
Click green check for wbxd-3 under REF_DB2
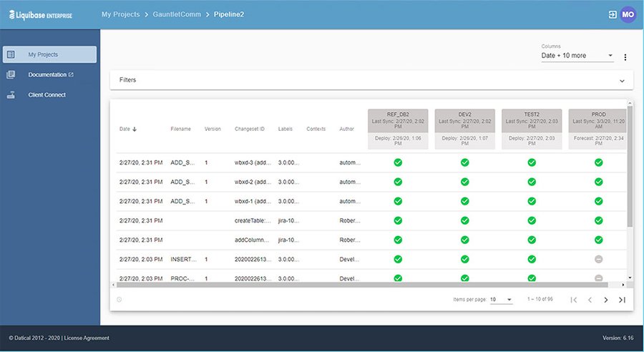click(398, 162)
